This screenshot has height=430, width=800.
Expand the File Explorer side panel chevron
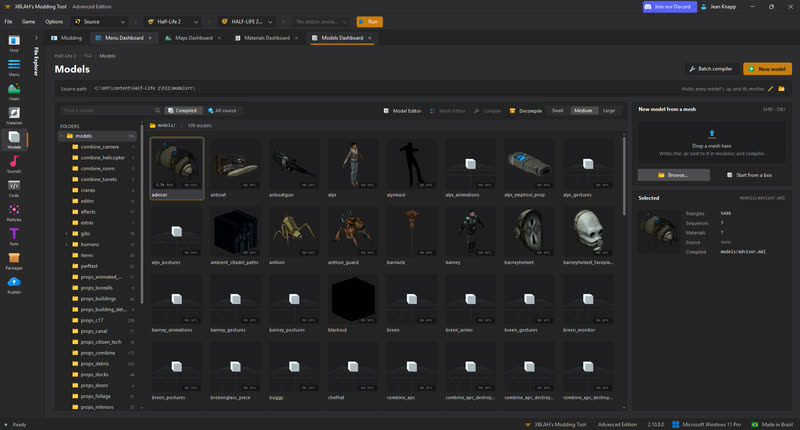coord(36,38)
